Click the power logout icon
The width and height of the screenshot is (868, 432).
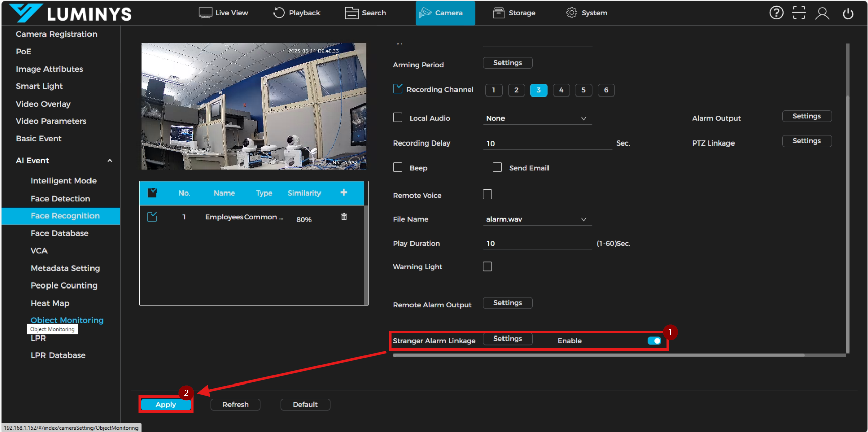click(x=848, y=13)
